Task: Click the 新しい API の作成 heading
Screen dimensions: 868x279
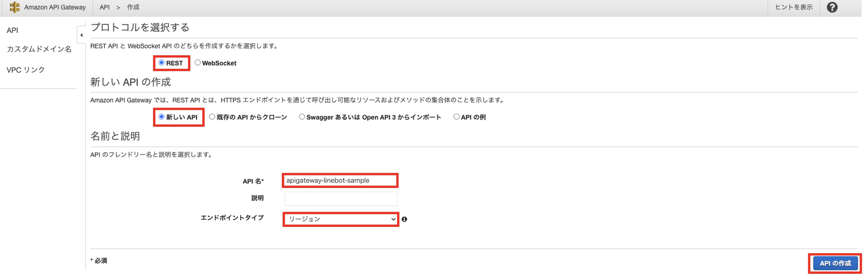Action: click(x=130, y=82)
